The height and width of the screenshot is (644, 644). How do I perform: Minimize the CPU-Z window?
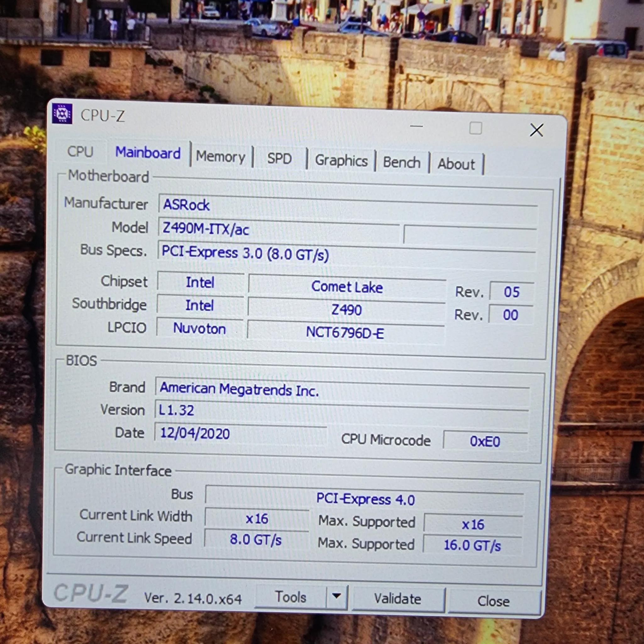[416, 126]
